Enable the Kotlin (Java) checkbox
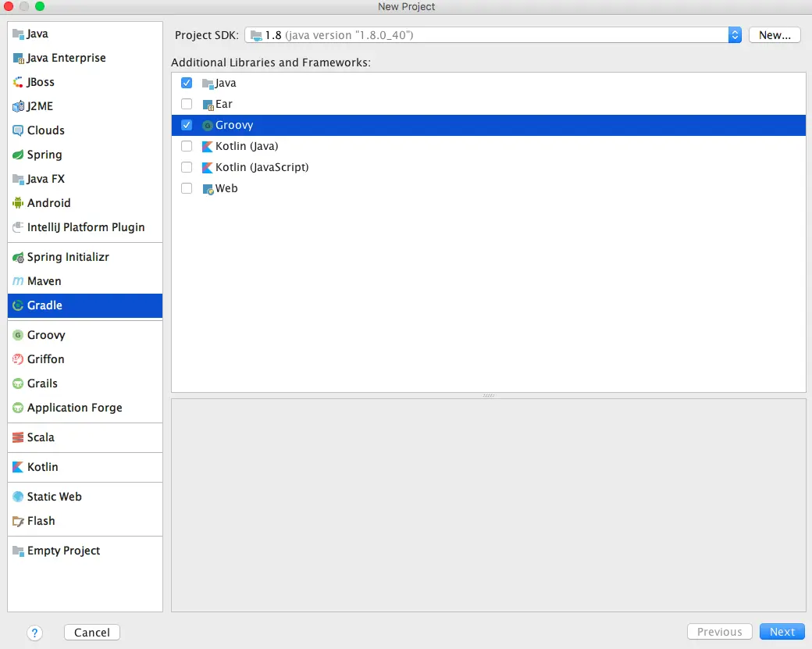The width and height of the screenshot is (812, 649). (187, 146)
